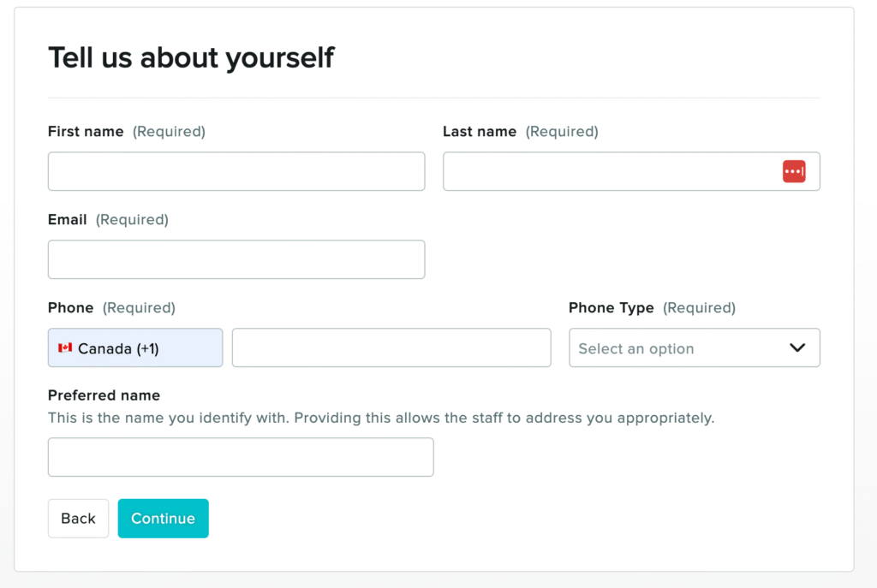Click the Phone Type chevron arrow
877x588 pixels.
point(797,347)
